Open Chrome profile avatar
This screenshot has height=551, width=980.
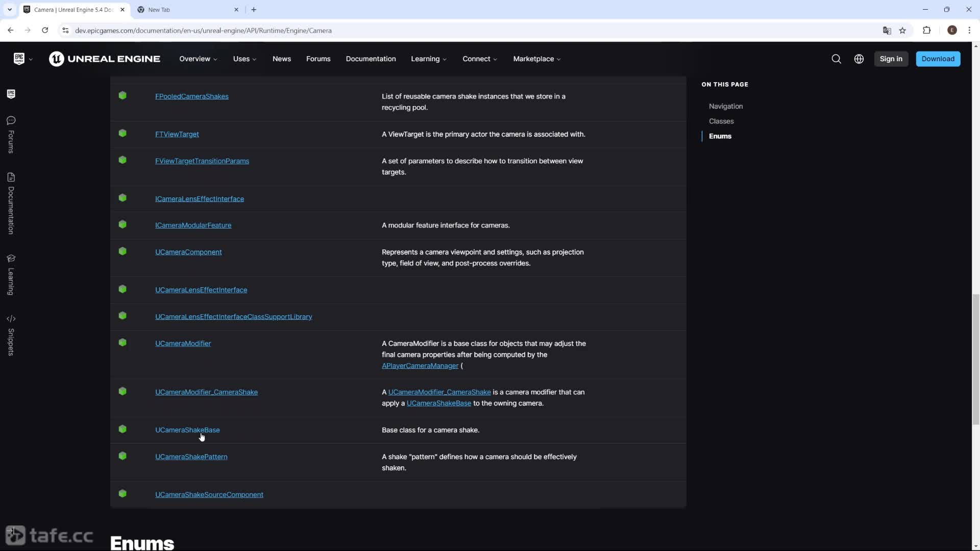point(952,30)
